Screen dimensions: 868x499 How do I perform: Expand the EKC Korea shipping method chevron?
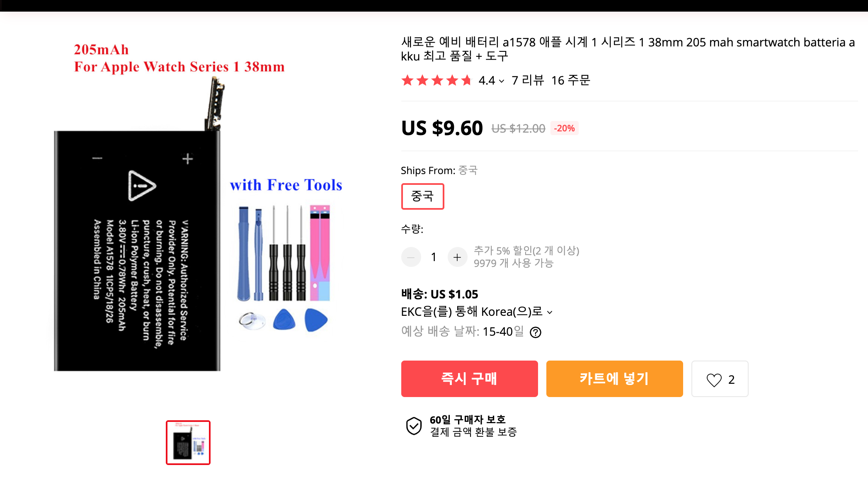(x=550, y=312)
